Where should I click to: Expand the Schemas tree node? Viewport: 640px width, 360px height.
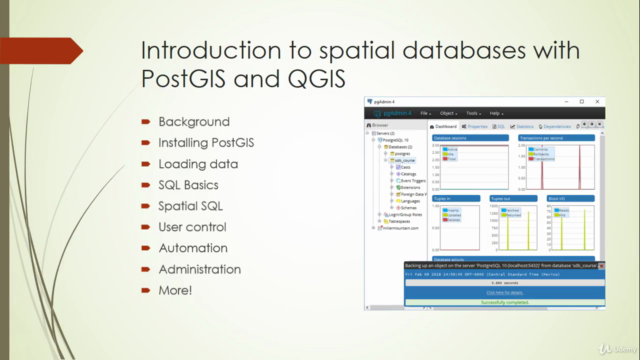coord(392,208)
